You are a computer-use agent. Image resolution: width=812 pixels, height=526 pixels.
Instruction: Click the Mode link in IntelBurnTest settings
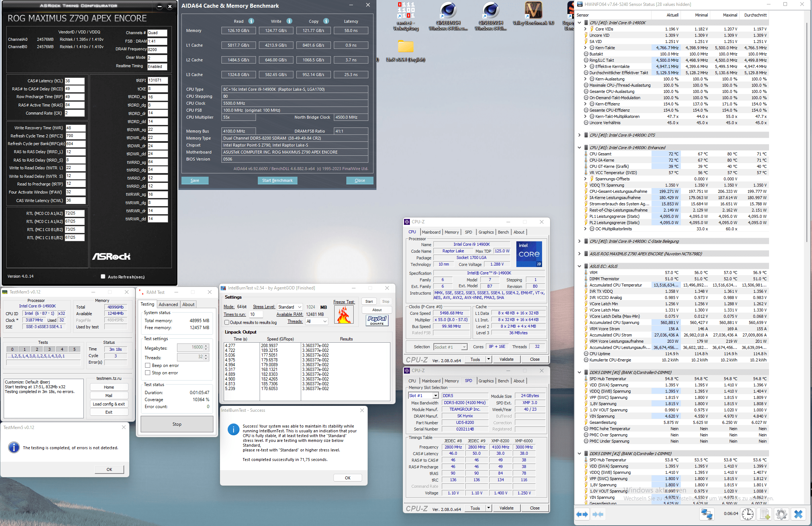coord(229,307)
